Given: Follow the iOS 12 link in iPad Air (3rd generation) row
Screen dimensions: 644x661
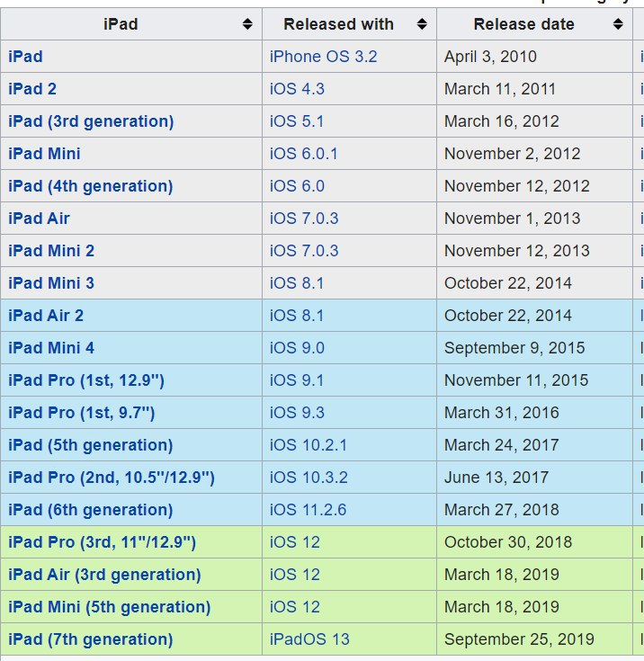Looking at the screenshot, I should (x=294, y=575).
